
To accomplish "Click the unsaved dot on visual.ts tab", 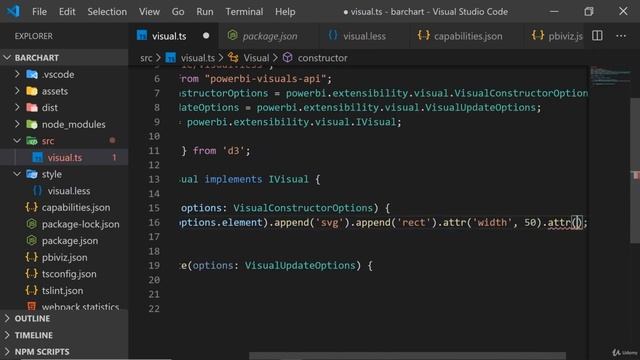I will pos(206,36).
